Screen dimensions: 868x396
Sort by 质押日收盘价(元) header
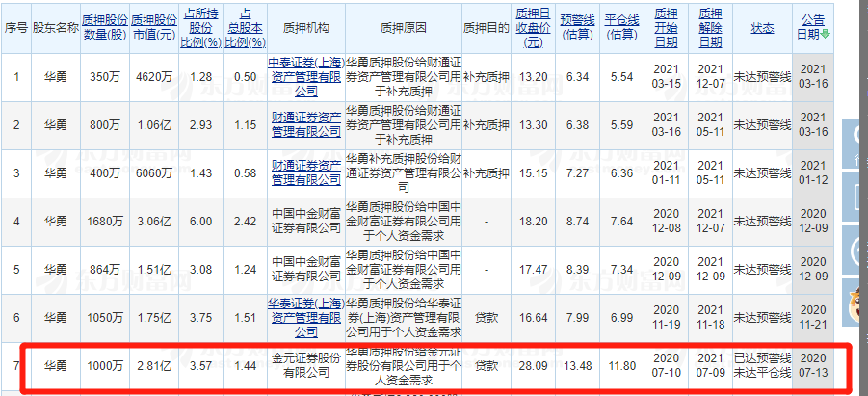tap(533, 28)
